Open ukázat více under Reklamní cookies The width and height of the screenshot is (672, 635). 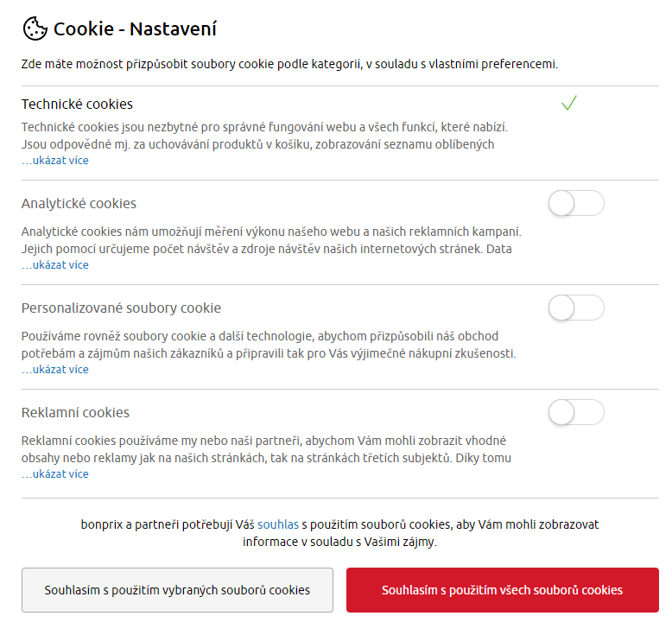pyautogui.click(x=55, y=474)
